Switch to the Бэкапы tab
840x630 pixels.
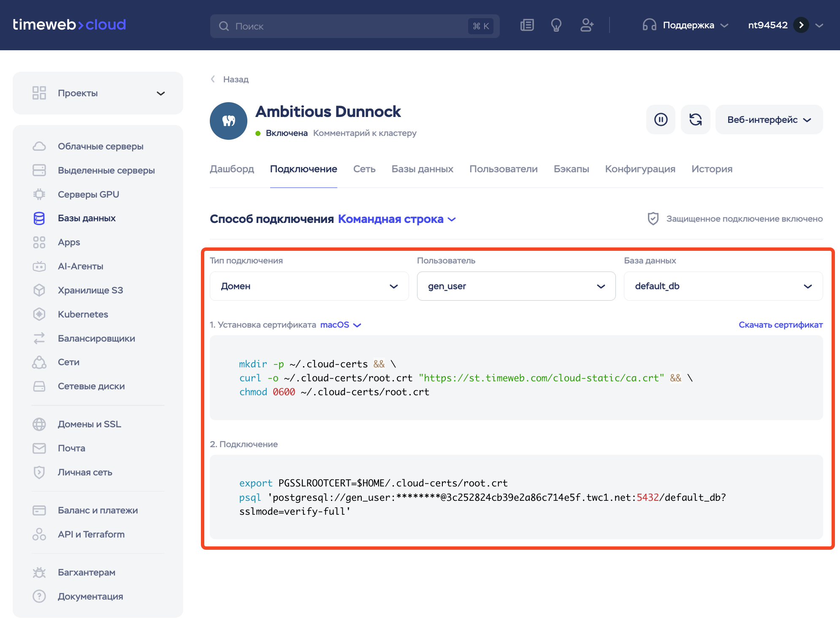[571, 169]
